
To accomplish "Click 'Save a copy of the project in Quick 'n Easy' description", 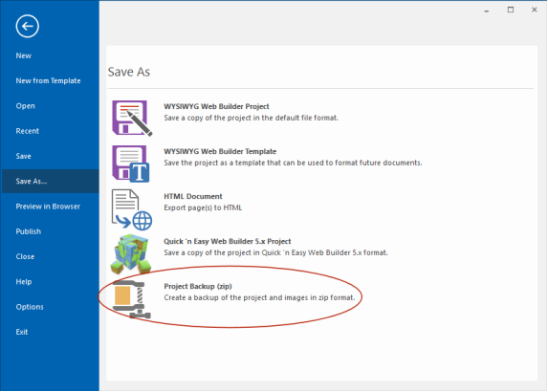I will coord(275,253).
